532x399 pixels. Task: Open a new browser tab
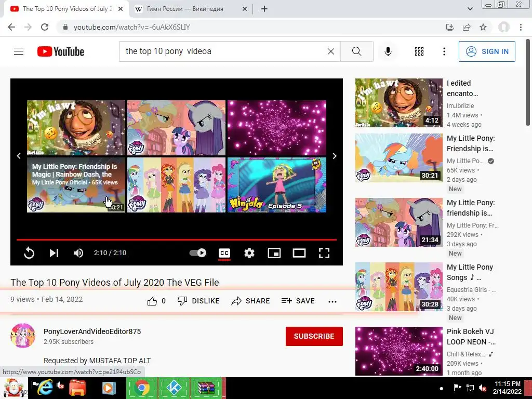(264, 9)
